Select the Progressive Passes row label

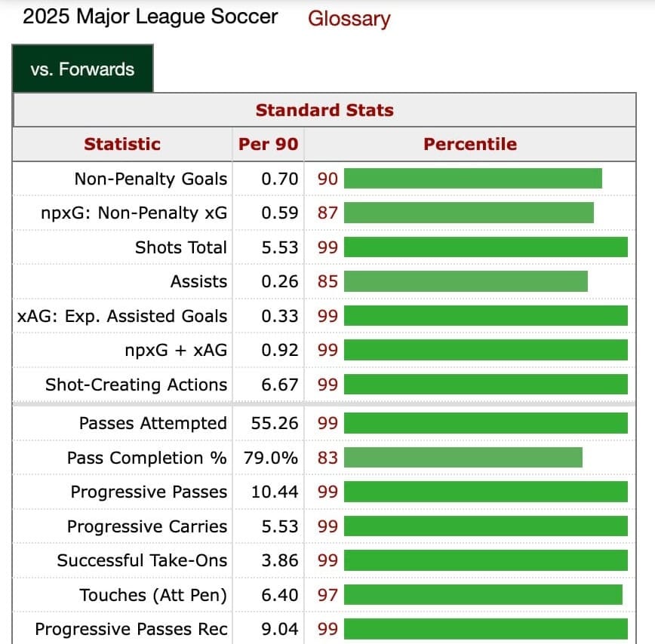(x=149, y=492)
